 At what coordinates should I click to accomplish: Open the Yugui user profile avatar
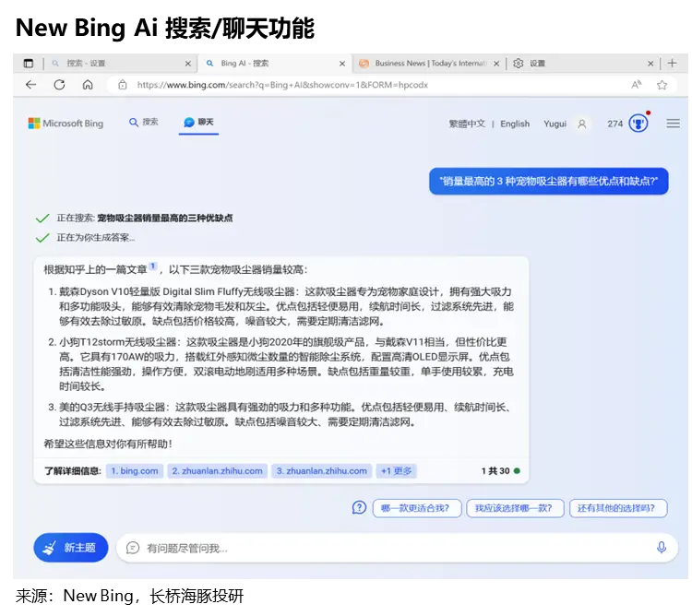click(581, 124)
